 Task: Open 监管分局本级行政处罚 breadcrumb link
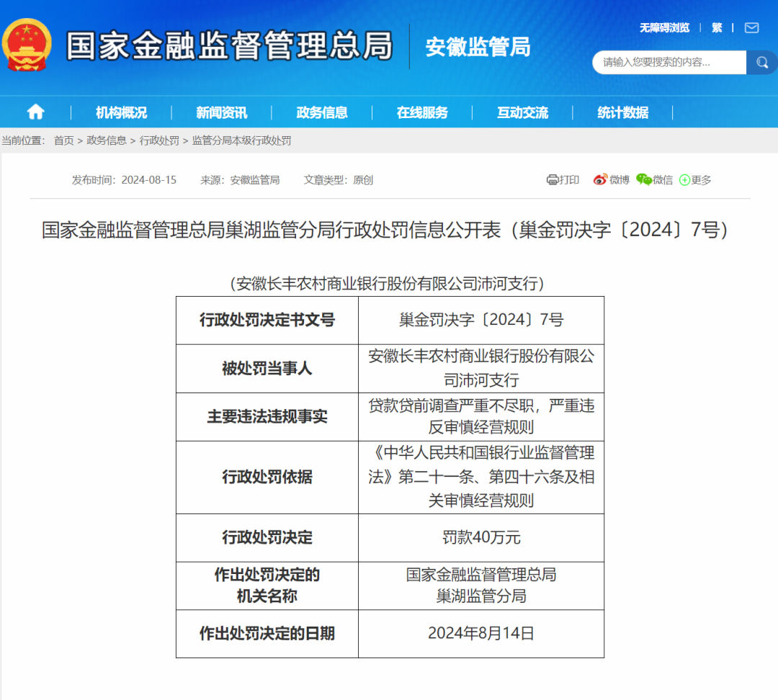tap(241, 141)
